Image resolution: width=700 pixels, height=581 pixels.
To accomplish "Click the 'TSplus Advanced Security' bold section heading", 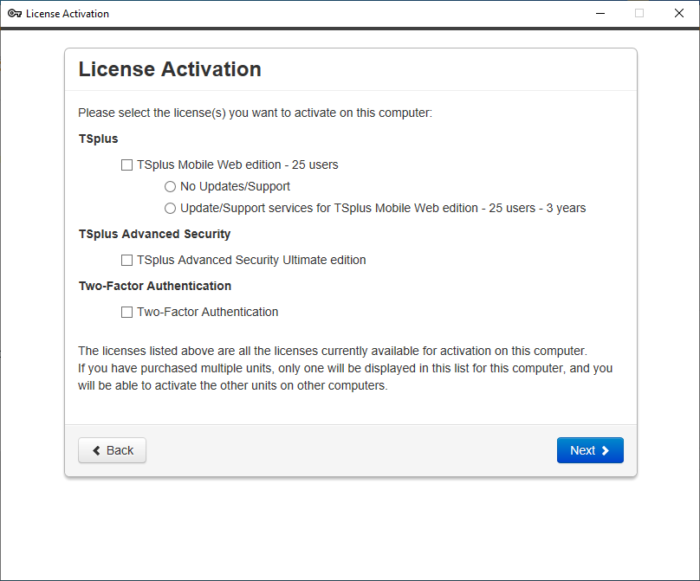I will click(154, 234).
